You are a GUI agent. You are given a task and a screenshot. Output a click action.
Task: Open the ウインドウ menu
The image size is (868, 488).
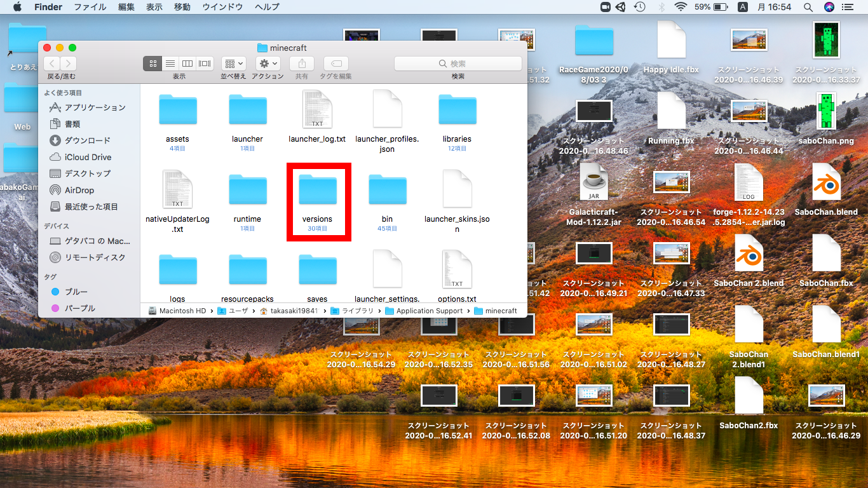[x=223, y=7]
